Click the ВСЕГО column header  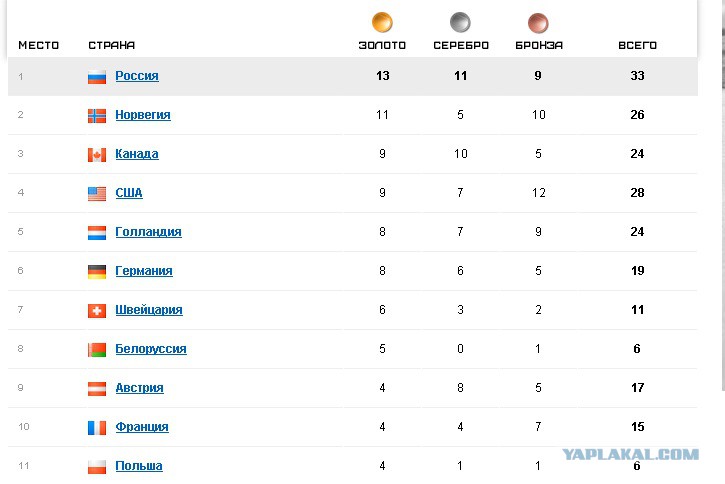pos(637,45)
